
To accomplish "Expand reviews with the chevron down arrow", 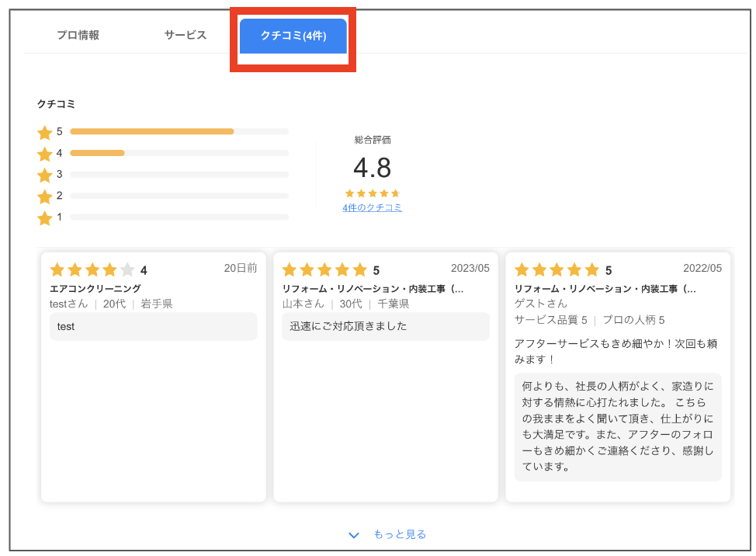I will pyautogui.click(x=354, y=535).
